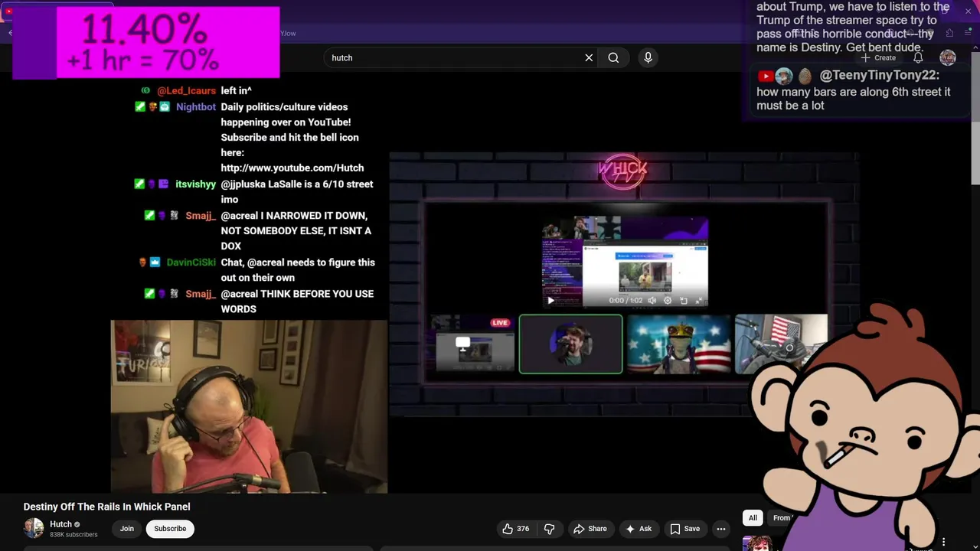Select the All filter chip
Image resolution: width=980 pixels, height=551 pixels.
[753, 518]
